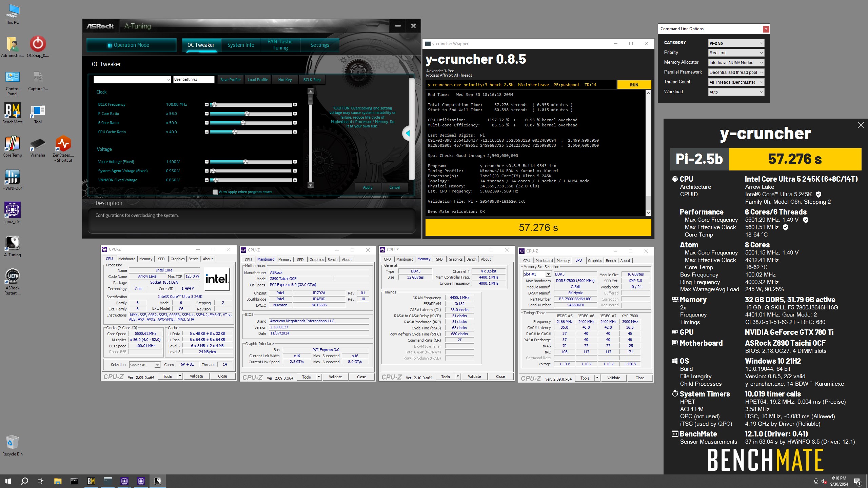Select OC Tweaker tab

(x=201, y=45)
